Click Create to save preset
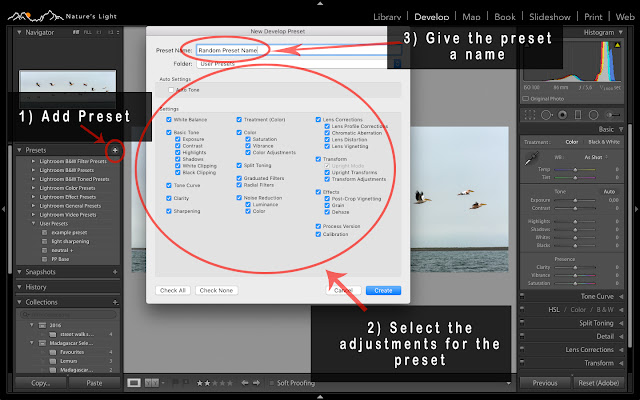This screenshot has width=640, height=400. pyautogui.click(x=383, y=290)
